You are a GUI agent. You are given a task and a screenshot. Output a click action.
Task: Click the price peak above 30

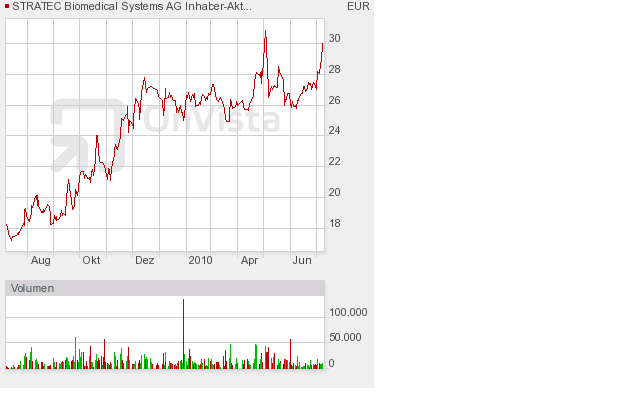point(265,31)
